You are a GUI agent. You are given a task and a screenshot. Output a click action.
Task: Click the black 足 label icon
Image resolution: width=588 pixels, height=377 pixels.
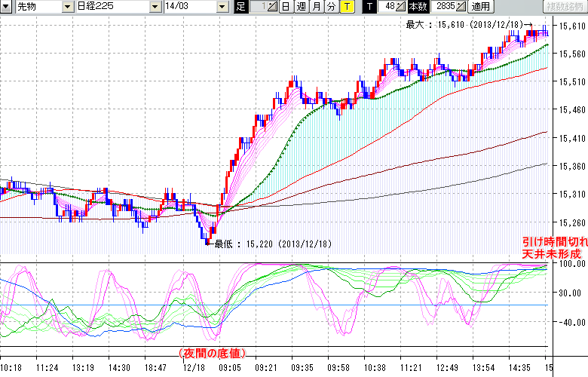[240, 7]
